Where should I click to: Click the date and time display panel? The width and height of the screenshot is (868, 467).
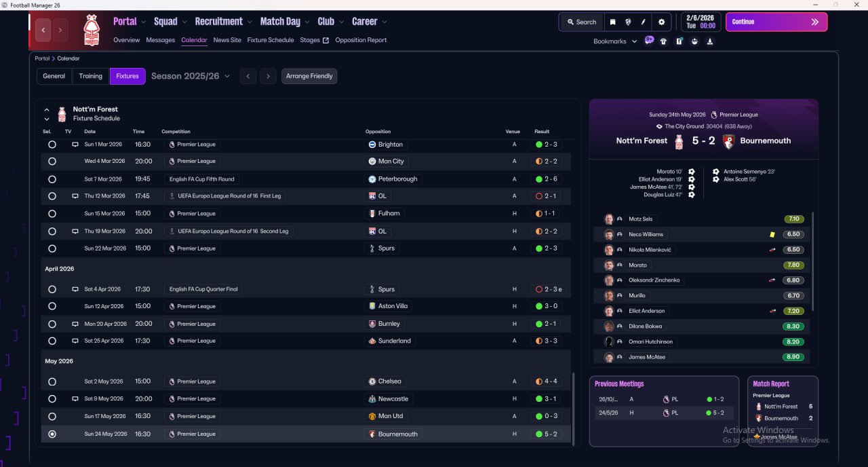pos(700,22)
